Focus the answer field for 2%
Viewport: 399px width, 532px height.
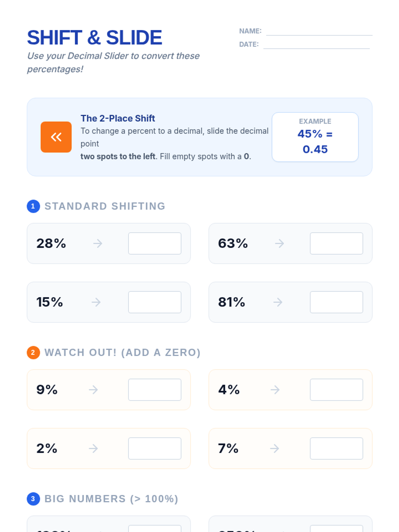155,449
